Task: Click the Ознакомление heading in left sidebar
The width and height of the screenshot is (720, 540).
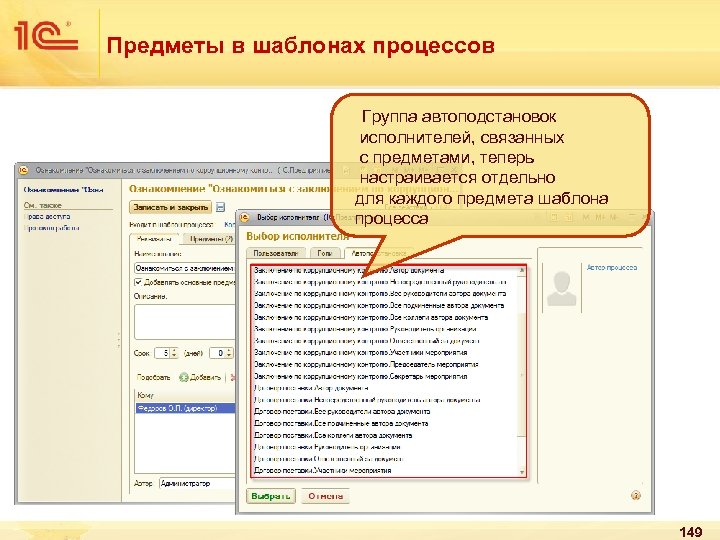Action: [x=64, y=189]
